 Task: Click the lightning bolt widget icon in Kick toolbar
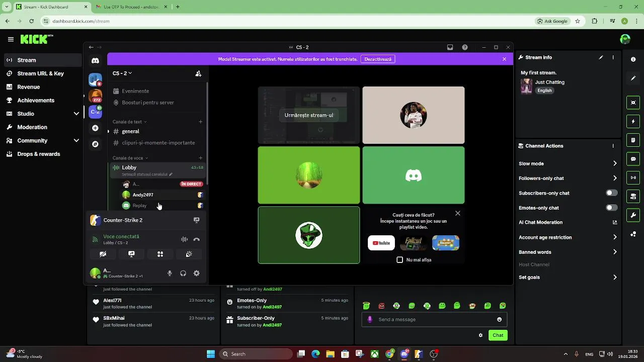pos(633,122)
